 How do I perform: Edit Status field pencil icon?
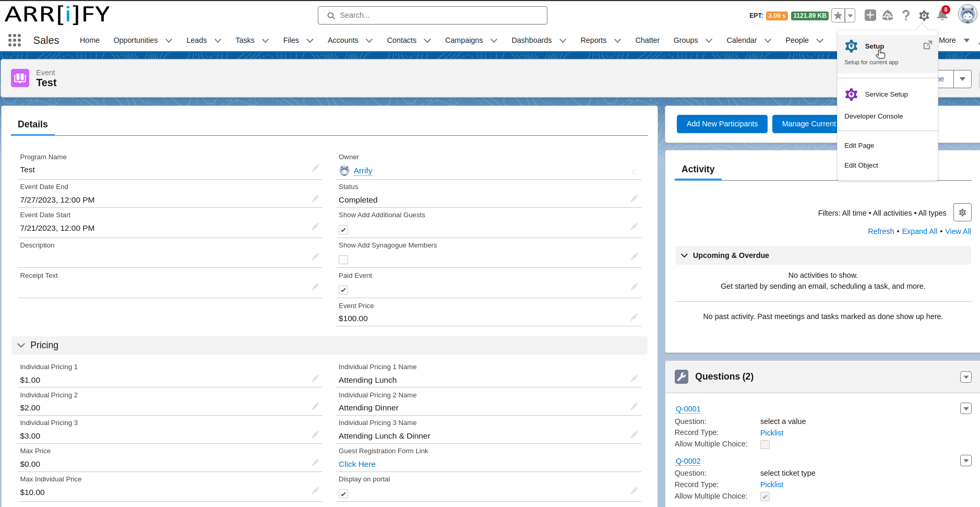pyautogui.click(x=634, y=198)
